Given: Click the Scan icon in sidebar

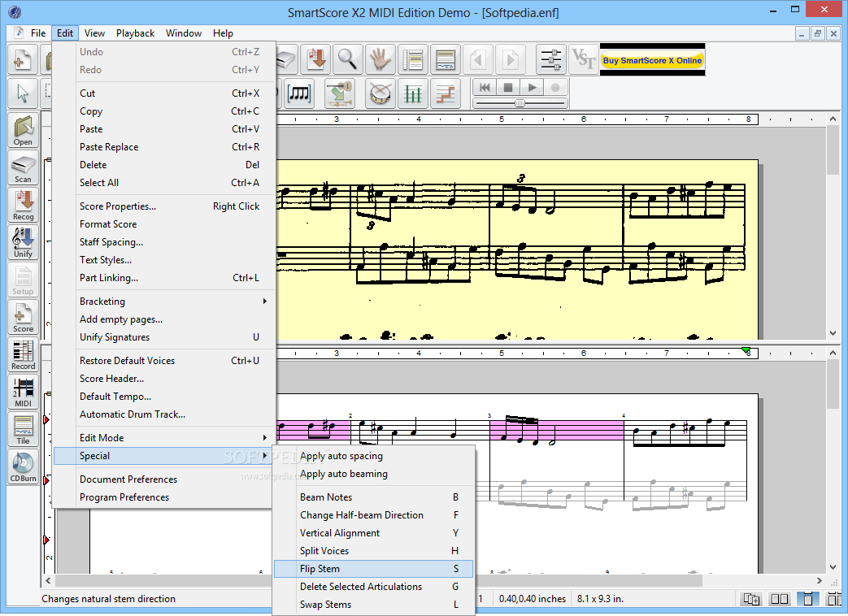Looking at the screenshot, I should point(23,167).
